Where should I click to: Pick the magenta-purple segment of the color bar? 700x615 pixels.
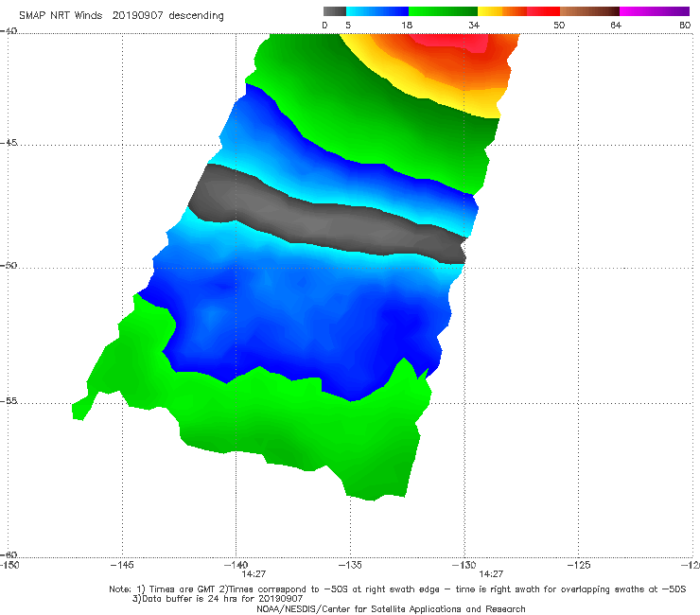click(655, 11)
